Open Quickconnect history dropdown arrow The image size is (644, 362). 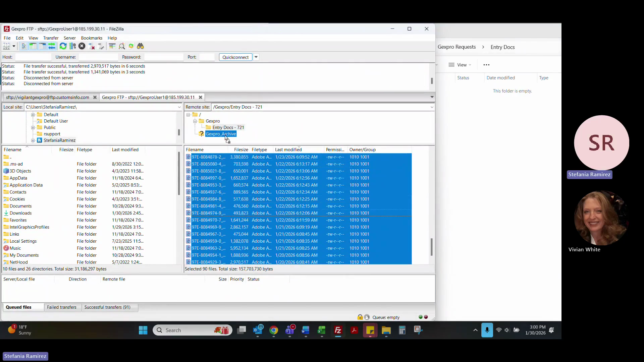pyautogui.click(x=256, y=57)
